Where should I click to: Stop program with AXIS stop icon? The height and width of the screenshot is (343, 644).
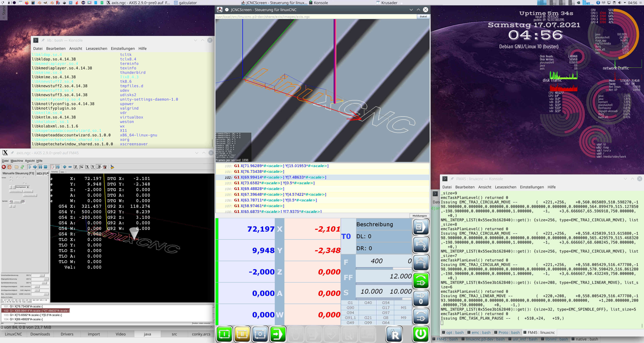[x=45, y=167]
